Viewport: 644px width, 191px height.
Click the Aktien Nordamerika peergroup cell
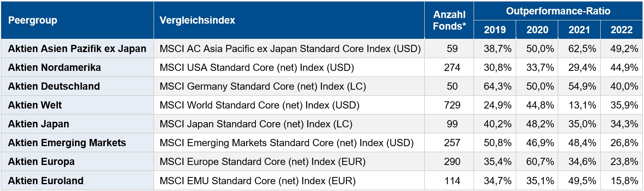click(55, 68)
